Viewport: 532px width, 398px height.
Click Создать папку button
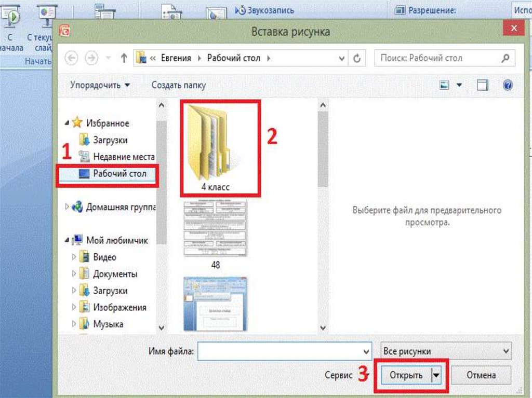click(179, 85)
